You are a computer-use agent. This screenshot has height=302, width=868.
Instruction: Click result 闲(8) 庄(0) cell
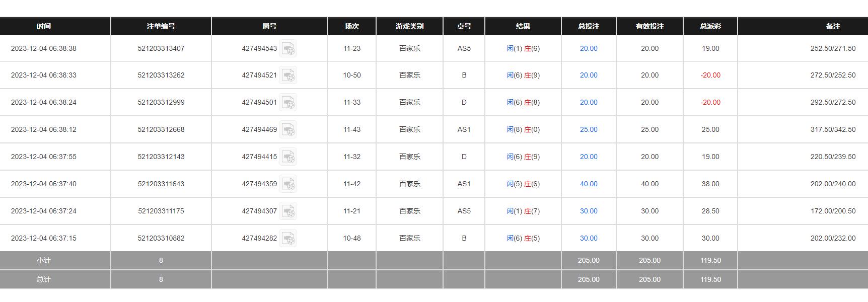click(523, 130)
